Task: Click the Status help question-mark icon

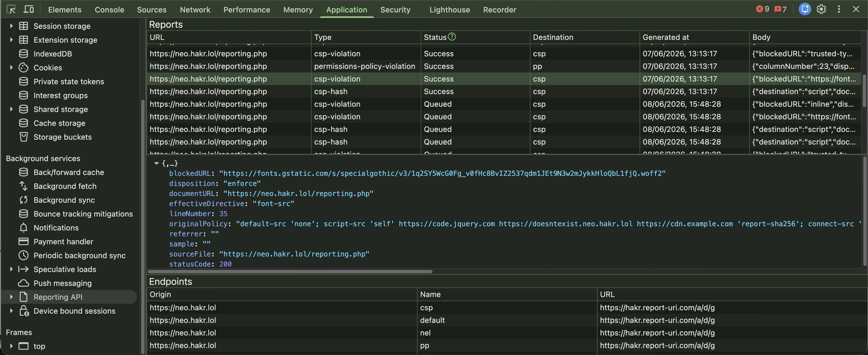Action: (452, 37)
